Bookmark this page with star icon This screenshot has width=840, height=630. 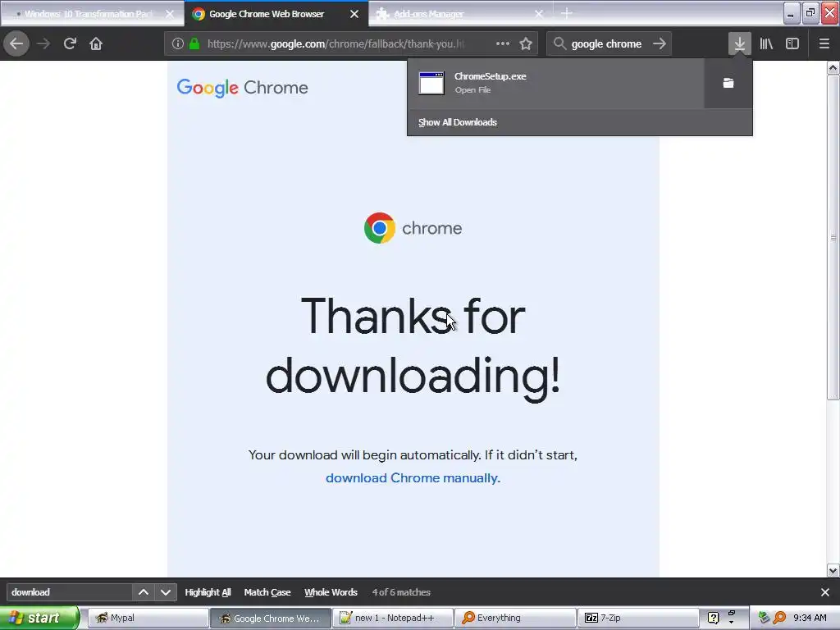coord(526,44)
